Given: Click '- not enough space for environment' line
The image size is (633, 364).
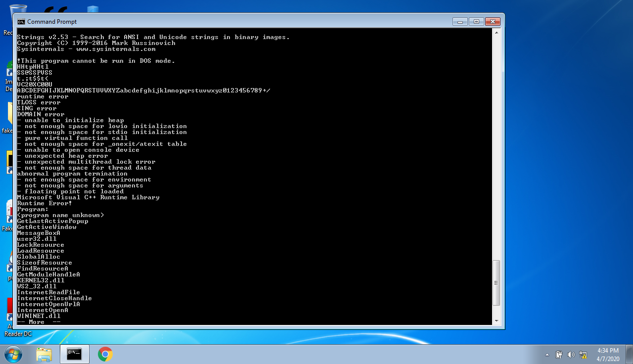Looking at the screenshot, I should [84, 180].
